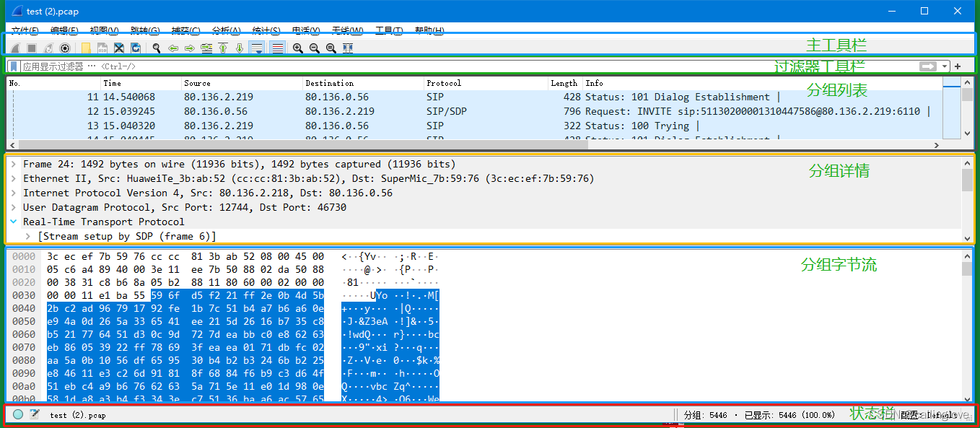The image size is (980, 428).
Task: Click 分组: 5446 packet count in status bar
Action: tap(706, 415)
